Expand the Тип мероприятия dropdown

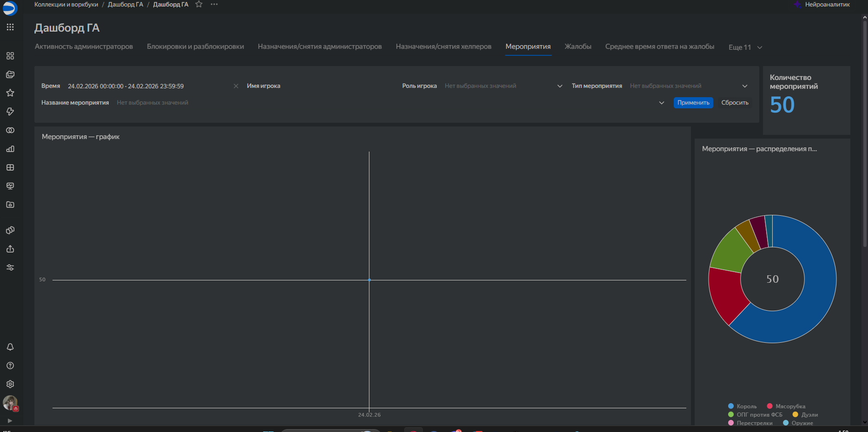(x=744, y=86)
